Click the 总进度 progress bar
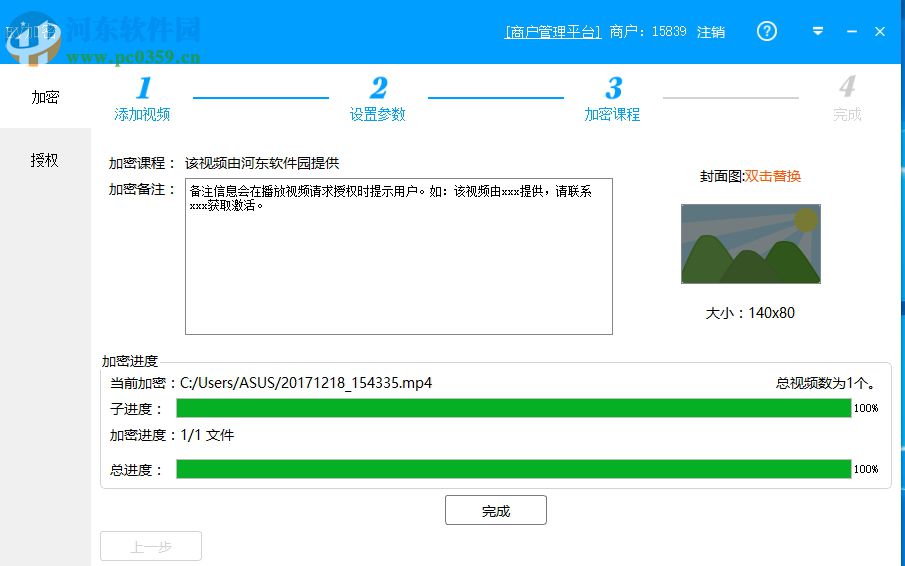Image resolution: width=905 pixels, height=566 pixels. pos(514,468)
